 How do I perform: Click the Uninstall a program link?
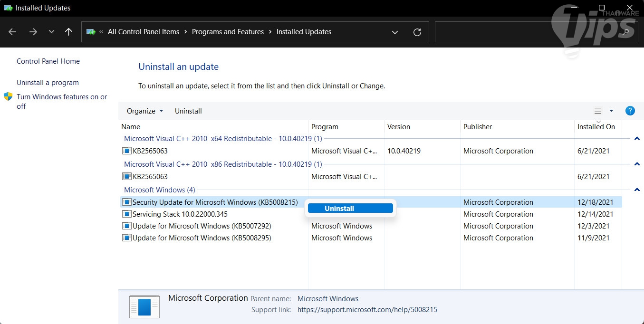(x=48, y=83)
